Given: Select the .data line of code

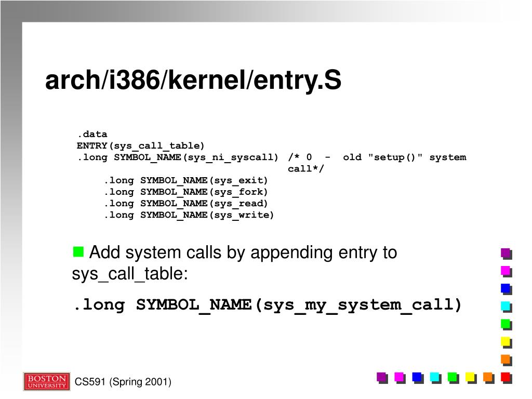Looking at the screenshot, I should (92, 134).
